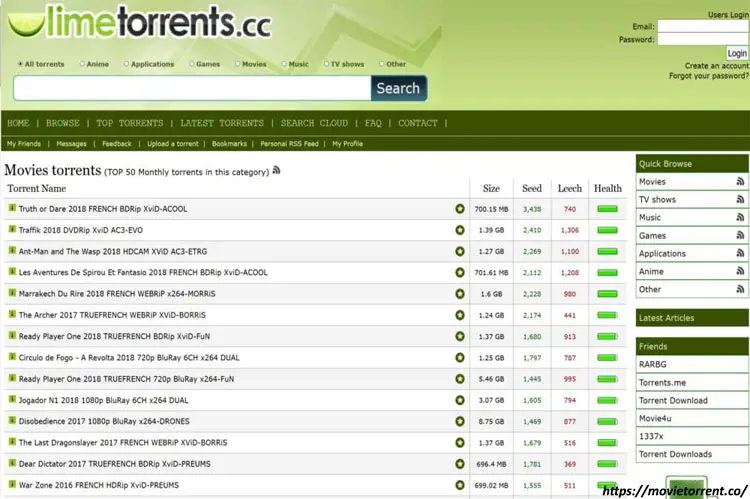Select the TV shows search category radio
Image resolution: width=750 pixels, height=499 pixels.
point(326,64)
